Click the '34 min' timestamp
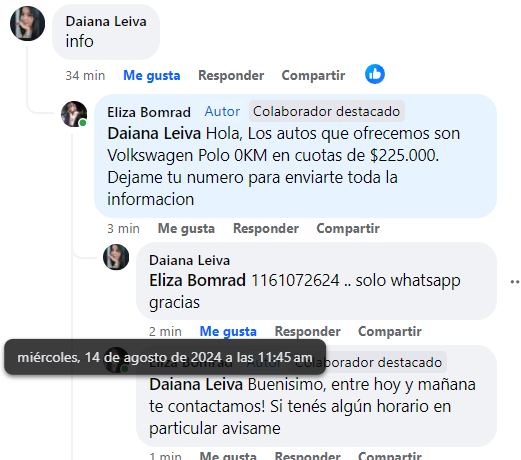 click(x=85, y=76)
